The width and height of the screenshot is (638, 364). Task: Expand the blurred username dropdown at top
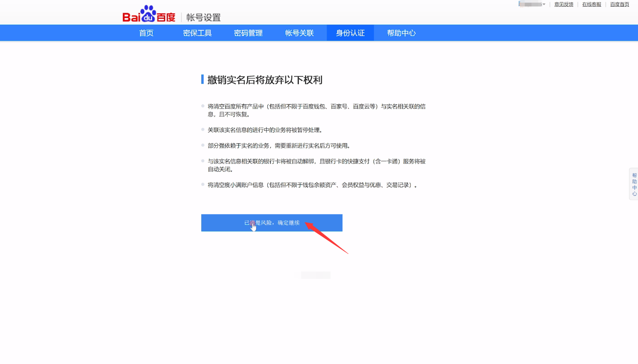532,4
